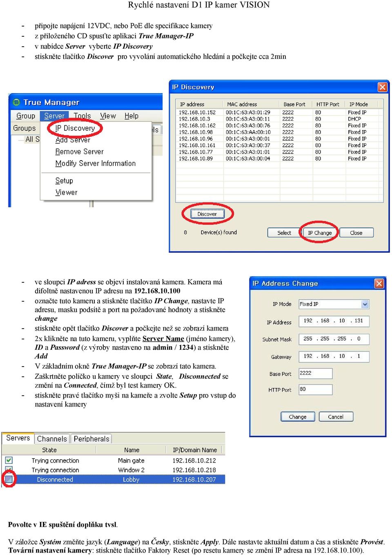Click Groups panel label in True Manager
Viewport: 392px width, 555px height.
point(24,128)
